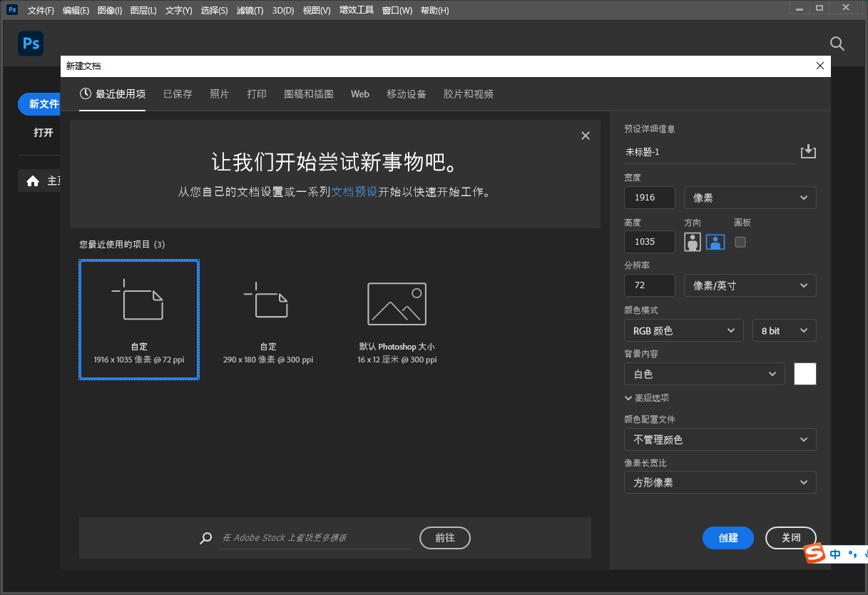868x595 pixels.
Task: Click the white background color swatch
Action: pyautogui.click(x=805, y=373)
